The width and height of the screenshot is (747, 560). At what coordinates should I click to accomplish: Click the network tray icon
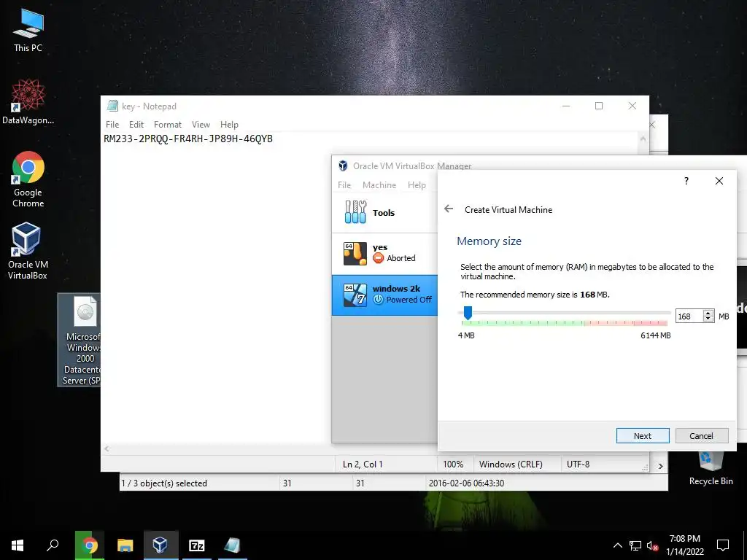pyautogui.click(x=635, y=545)
